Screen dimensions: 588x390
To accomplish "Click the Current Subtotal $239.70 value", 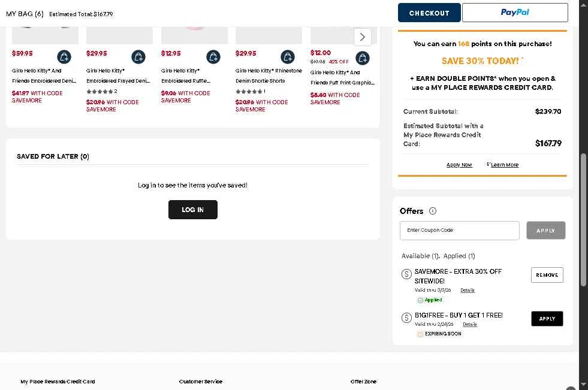I will 548,111.
